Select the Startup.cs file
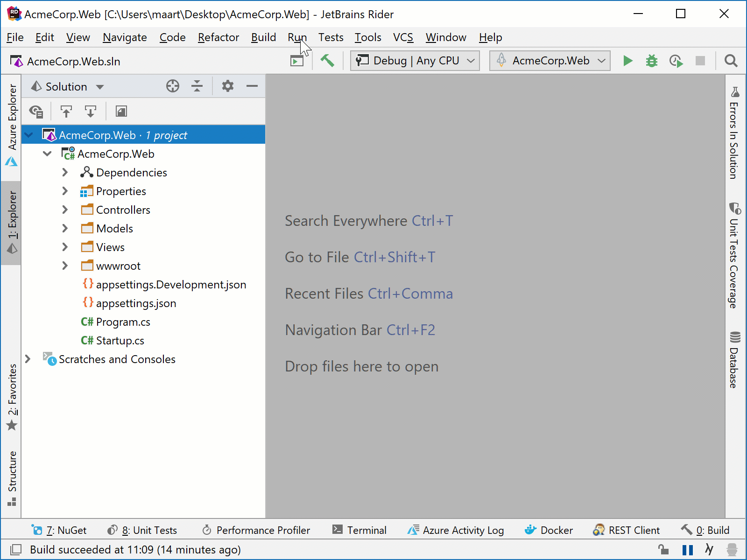Screen dimensions: 747x560 120,341
